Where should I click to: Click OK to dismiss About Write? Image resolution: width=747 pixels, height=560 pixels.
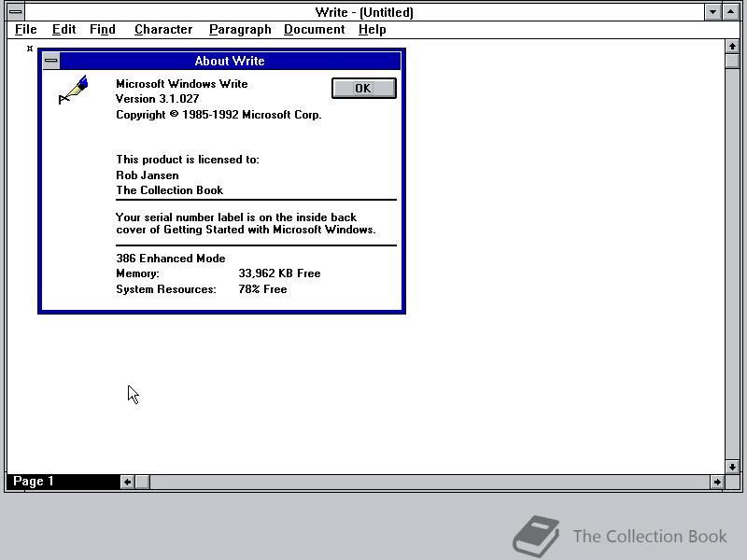[x=364, y=88]
